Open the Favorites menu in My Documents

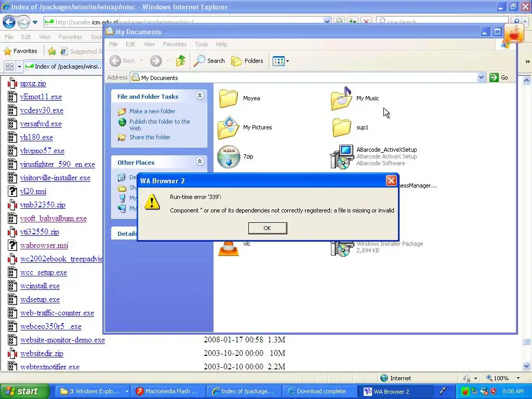(x=175, y=44)
